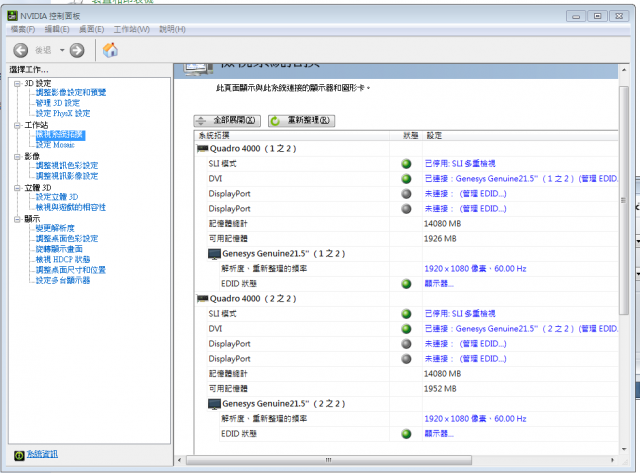Select 設定 Mosaic tree item
Image resolution: width=640 pixels, height=473 pixels.
pyautogui.click(x=56, y=145)
